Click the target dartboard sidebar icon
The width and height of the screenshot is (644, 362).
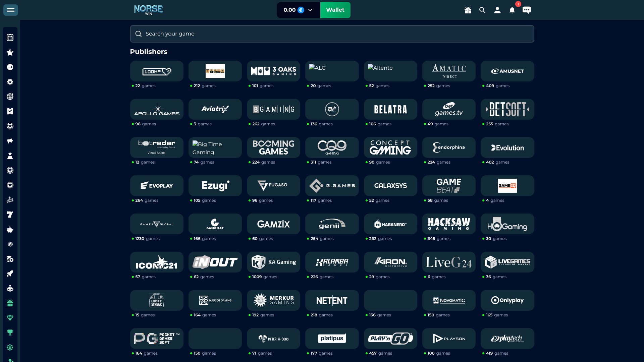coord(10,97)
